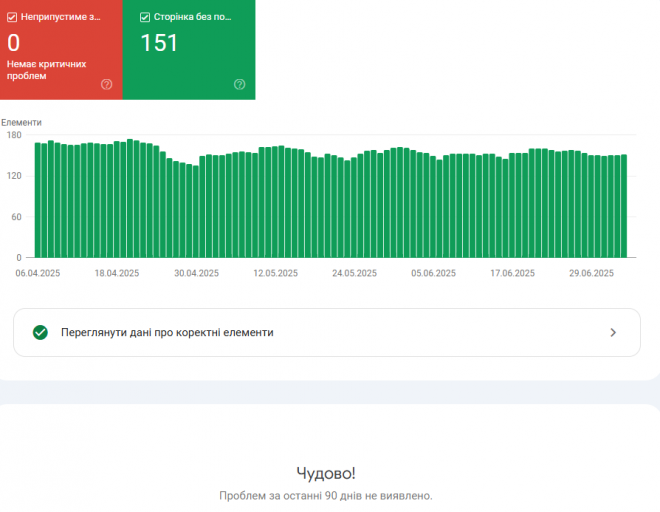Screen dimensions: 660x512
Task: Open 'Переглянути дані про коректні елементи' row
Action: click(327, 333)
